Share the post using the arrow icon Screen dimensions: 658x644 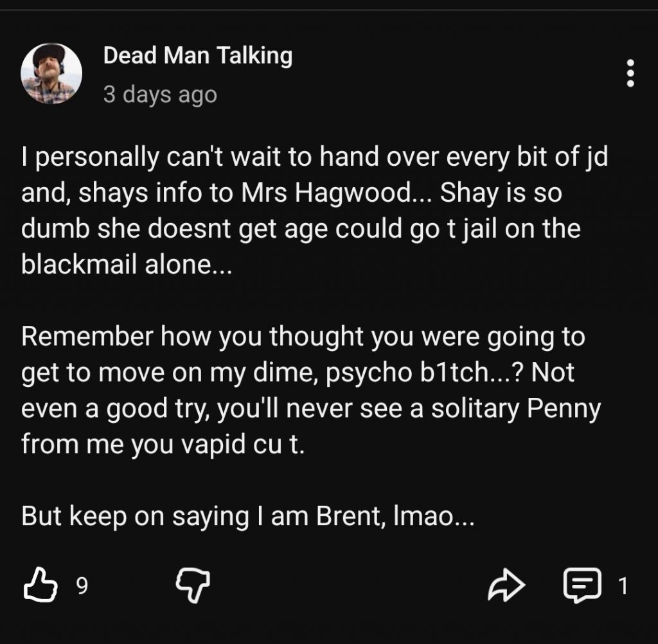(x=507, y=585)
